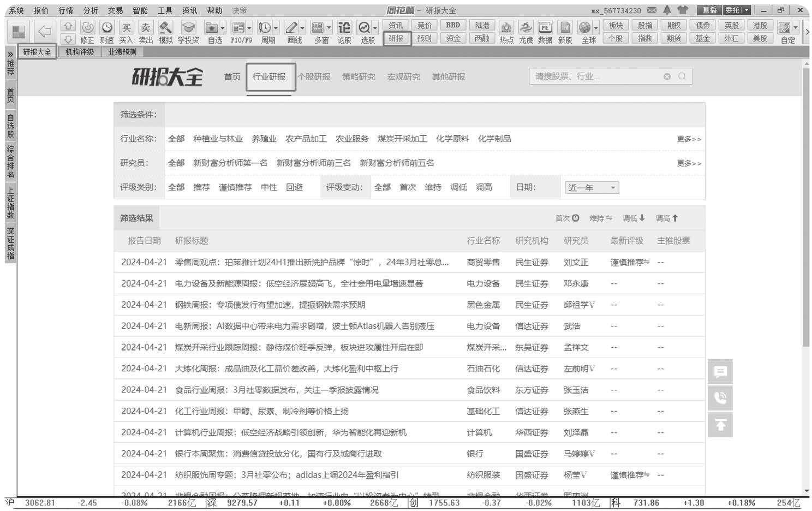Click the page vertical scrollbar thumb

(x=806, y=207)
